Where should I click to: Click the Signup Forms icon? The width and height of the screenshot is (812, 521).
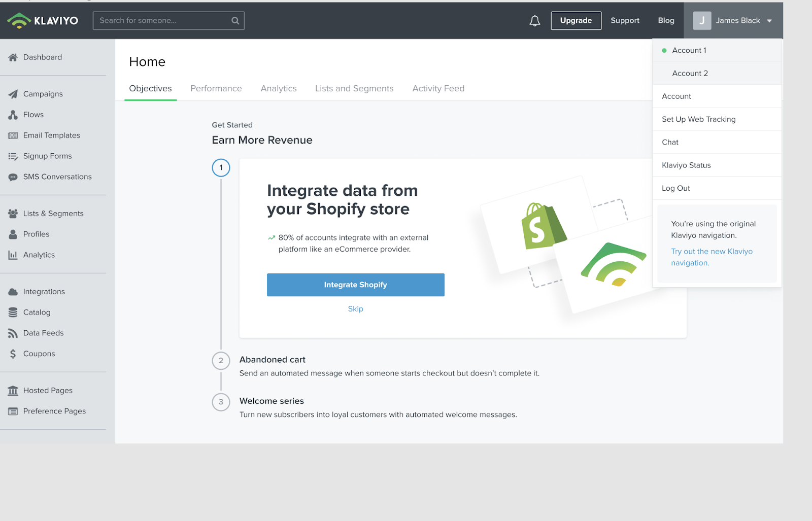[x=13, y=156]
